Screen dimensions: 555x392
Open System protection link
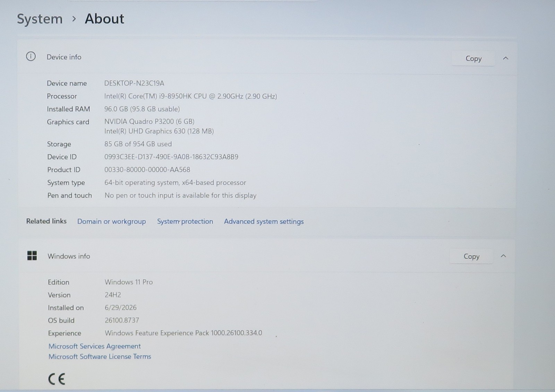click(x=185, y=221)
